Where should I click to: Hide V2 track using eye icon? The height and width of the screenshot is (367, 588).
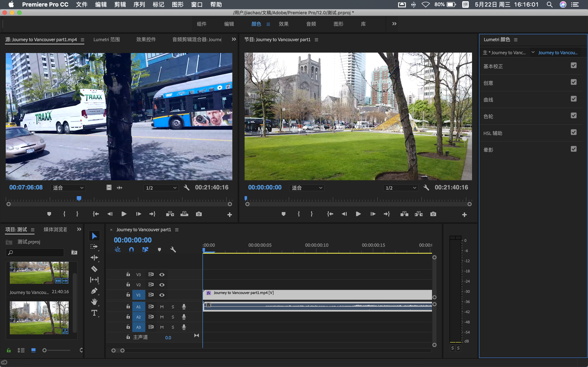tap(162, 285)
